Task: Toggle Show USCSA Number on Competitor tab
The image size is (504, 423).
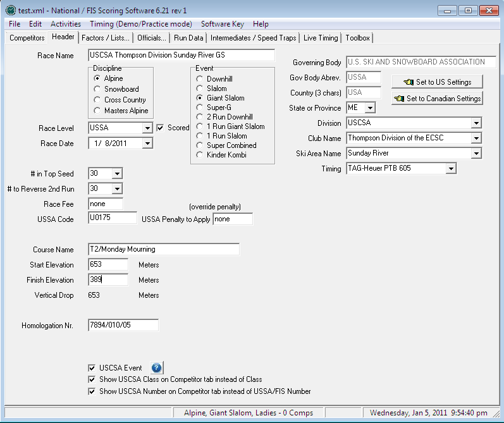Action: point(92,391)
